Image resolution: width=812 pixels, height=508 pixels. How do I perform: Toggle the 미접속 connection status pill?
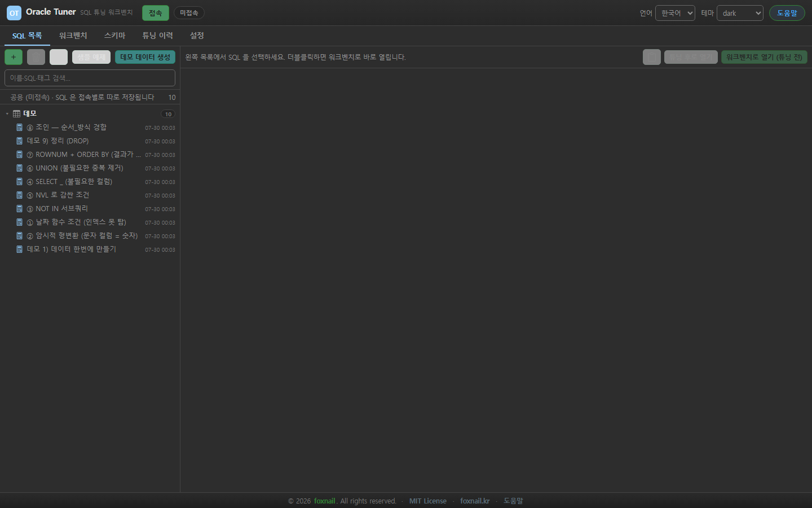pyautogui.click(x=189, y=13)
